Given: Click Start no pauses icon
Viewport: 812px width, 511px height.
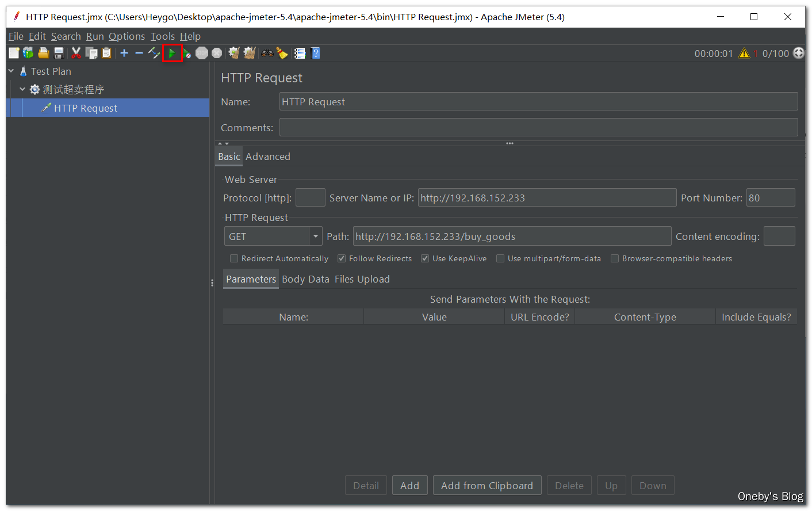Looking at the screenshot, I should click(x=187, y=54).
